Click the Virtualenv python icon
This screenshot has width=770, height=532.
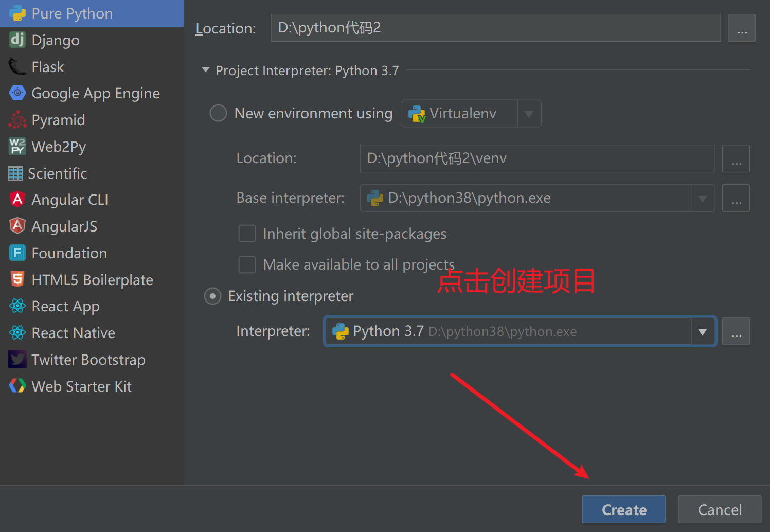click(x=417, y=114)
